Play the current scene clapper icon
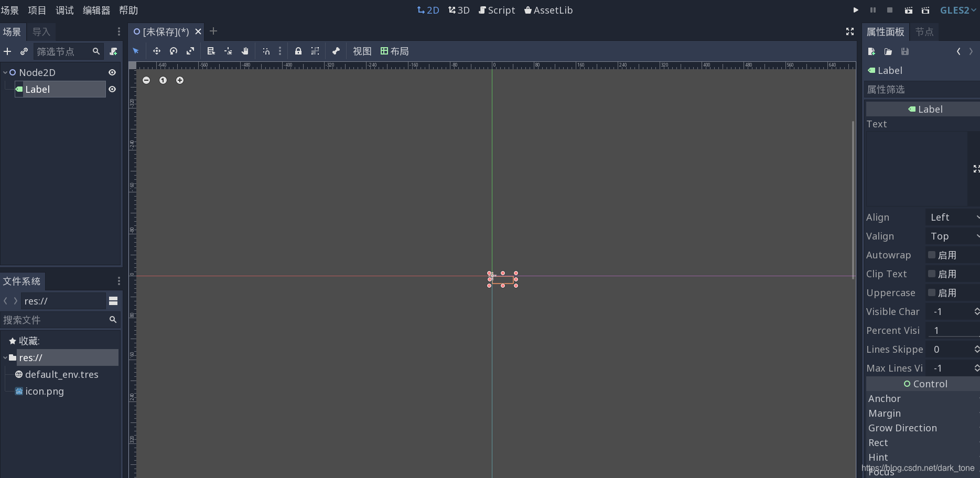 click(909, 10)
